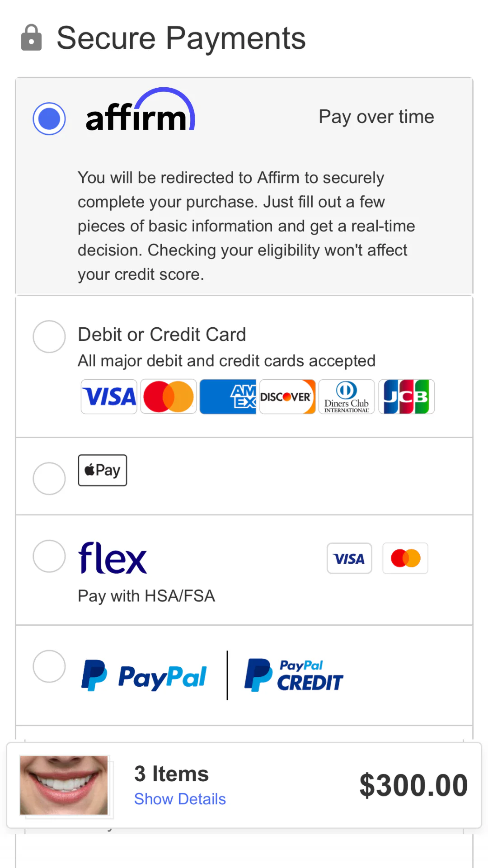Click the Visa card icon under Debit or Credit Card

[x=109, y=396]
